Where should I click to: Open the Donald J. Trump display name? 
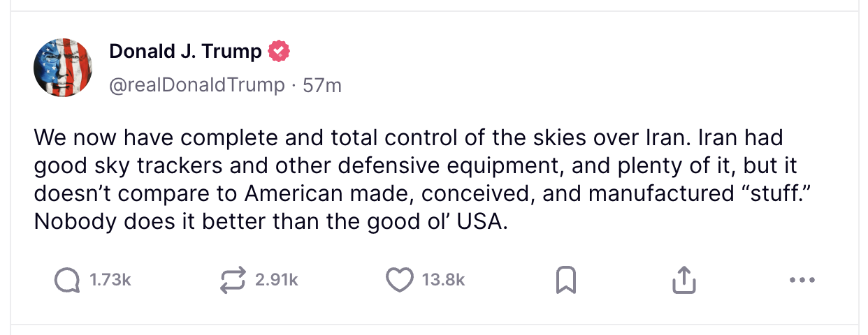[x=185, y=51]
